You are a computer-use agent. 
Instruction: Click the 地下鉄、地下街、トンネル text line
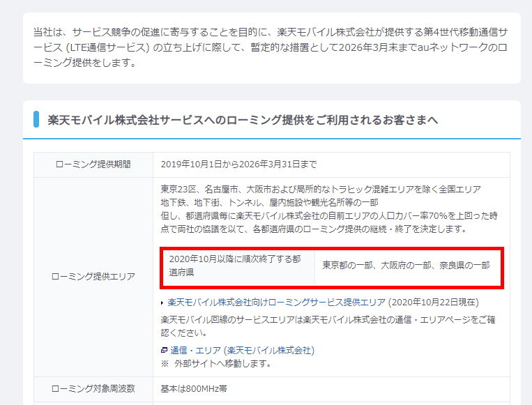pos(269,203)
